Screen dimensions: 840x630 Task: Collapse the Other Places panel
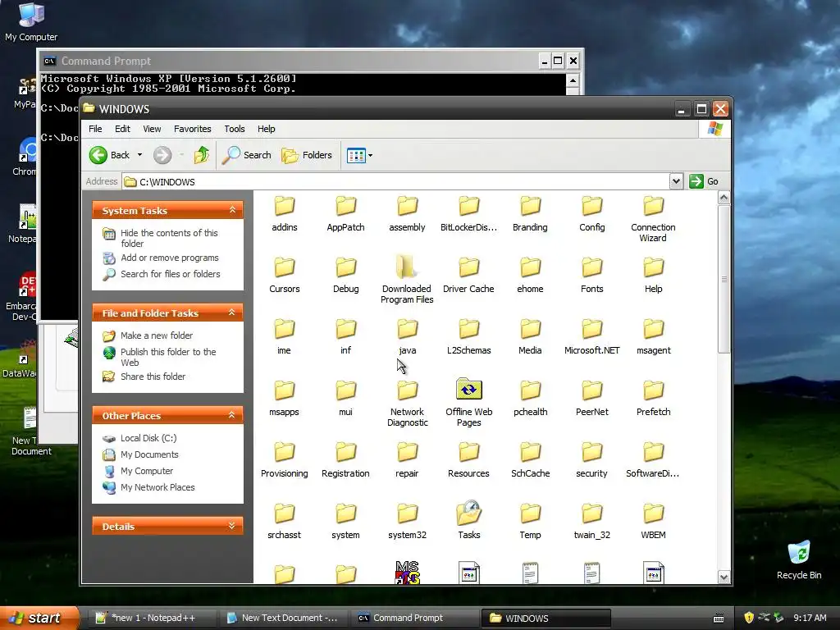pos(232,415)
